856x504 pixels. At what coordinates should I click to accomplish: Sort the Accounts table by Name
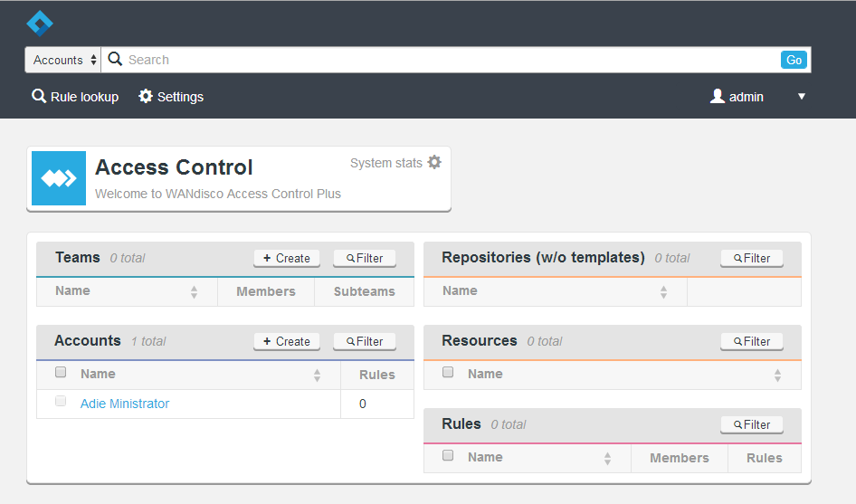tap(317, 376)
